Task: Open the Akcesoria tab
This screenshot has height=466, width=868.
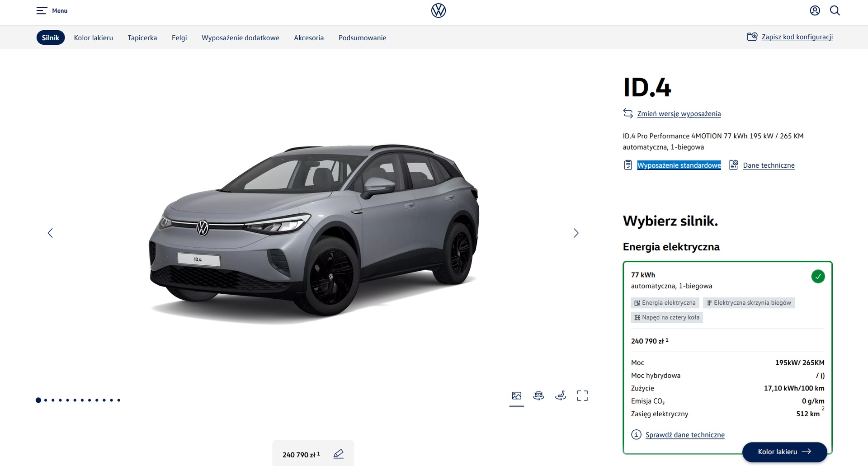Action: click(309, 38)
